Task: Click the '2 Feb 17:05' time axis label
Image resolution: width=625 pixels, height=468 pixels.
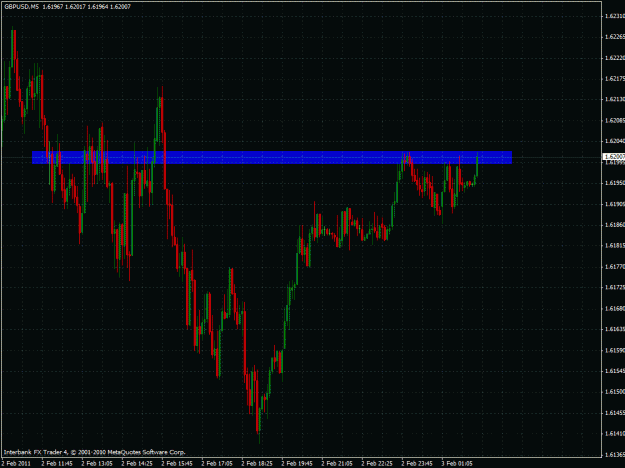Action: 217,464
